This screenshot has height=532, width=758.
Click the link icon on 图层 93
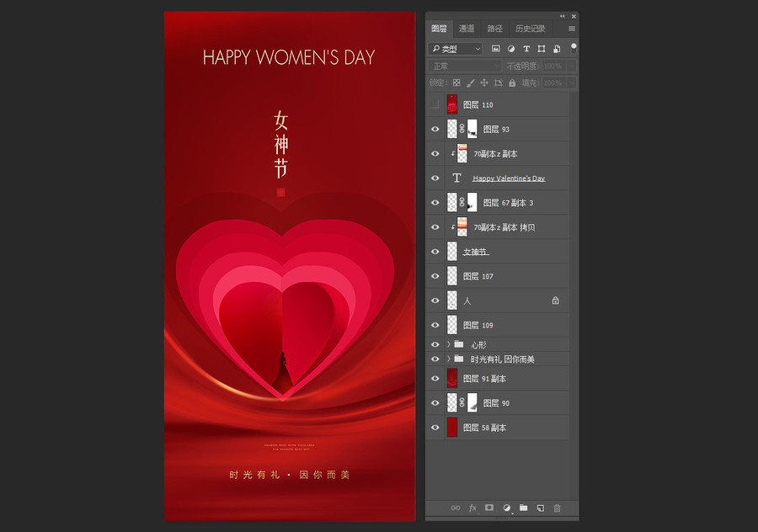click(462, 129)
